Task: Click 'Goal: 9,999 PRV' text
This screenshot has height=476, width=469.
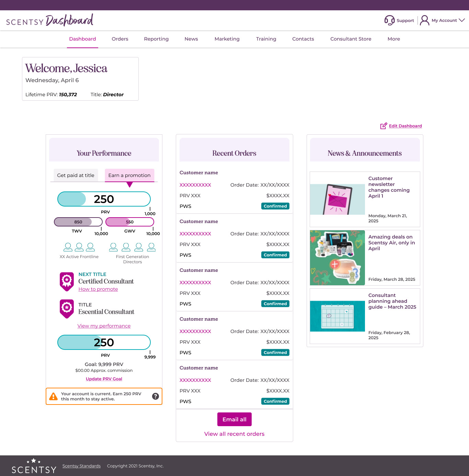Action: pyautogui.click(x=104, y=364)
